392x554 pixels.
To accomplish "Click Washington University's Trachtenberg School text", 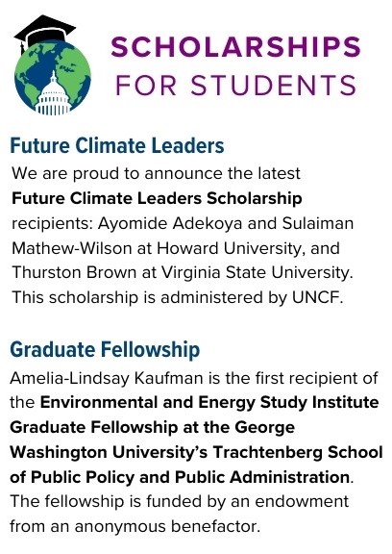I will point(196,452).
